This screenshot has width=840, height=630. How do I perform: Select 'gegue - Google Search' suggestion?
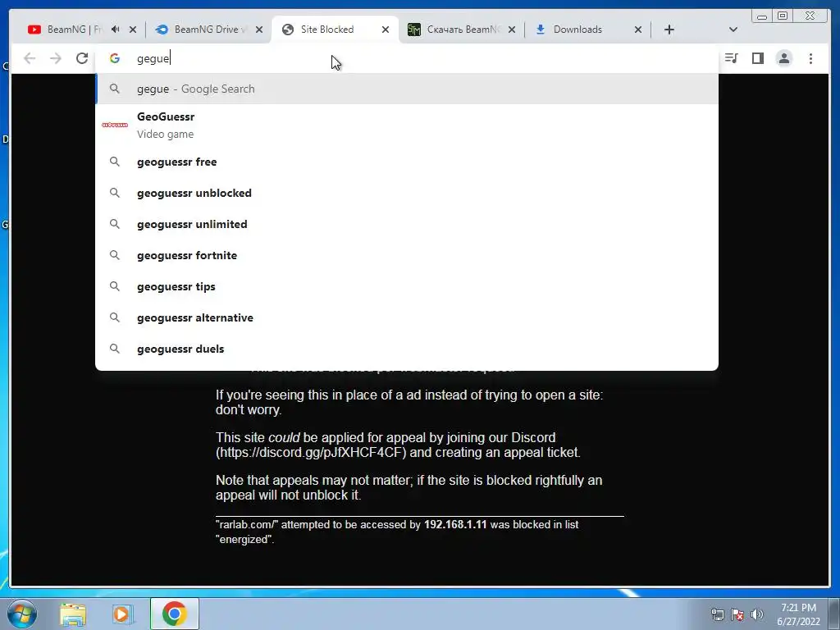coord(407,89)
